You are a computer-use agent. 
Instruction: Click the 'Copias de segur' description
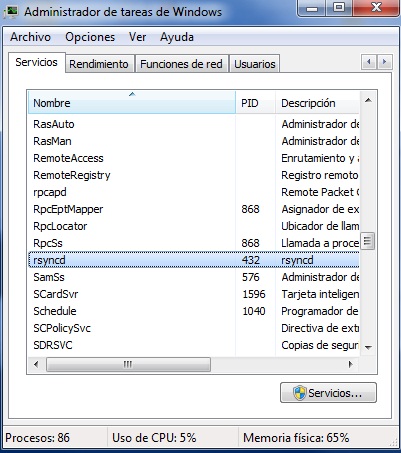pos(320,345)
